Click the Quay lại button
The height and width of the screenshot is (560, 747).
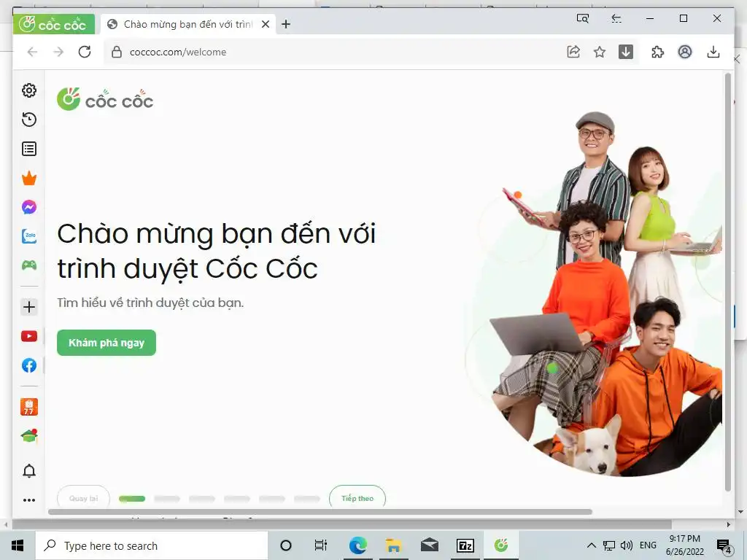[x=83, y=498]
